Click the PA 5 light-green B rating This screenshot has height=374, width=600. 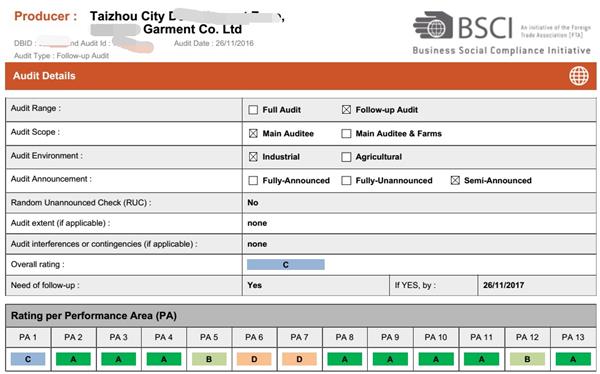pyautogui.click(x=209, y=359)
